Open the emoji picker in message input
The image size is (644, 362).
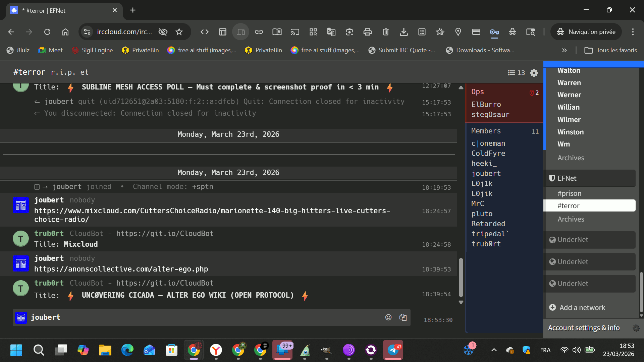click(388, 317)
